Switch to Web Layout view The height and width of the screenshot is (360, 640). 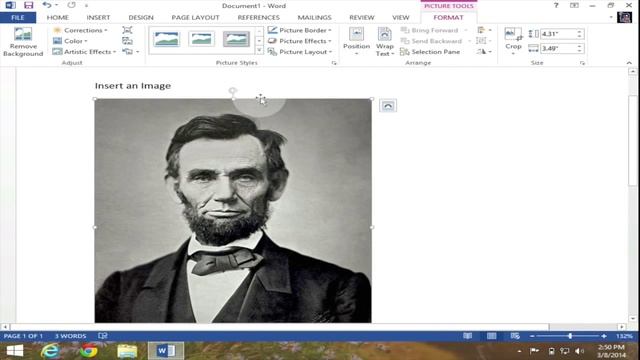pyautogui.click(x=515, y=336)
